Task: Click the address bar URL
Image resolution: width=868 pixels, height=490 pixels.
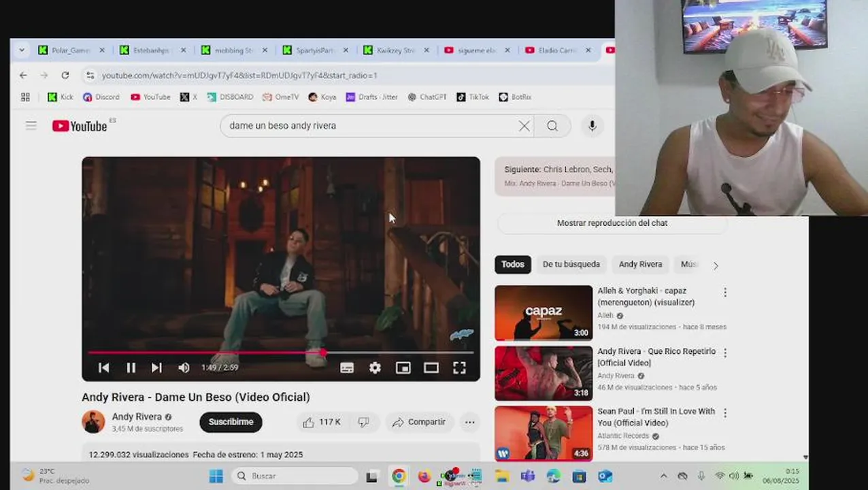Action: [x=239, y=76]
